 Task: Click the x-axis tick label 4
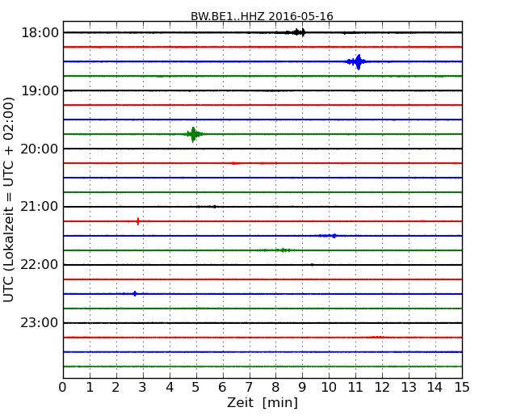click(170, 388)
